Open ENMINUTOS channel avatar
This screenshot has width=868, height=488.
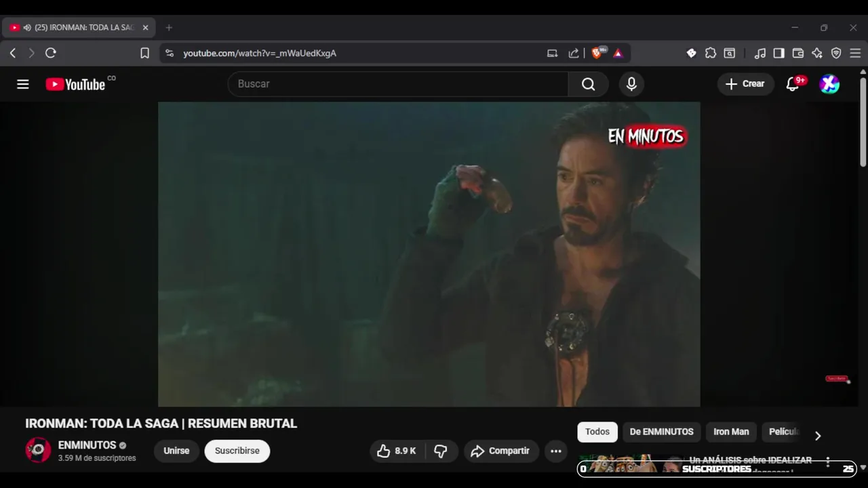click(x=38, y=451)
